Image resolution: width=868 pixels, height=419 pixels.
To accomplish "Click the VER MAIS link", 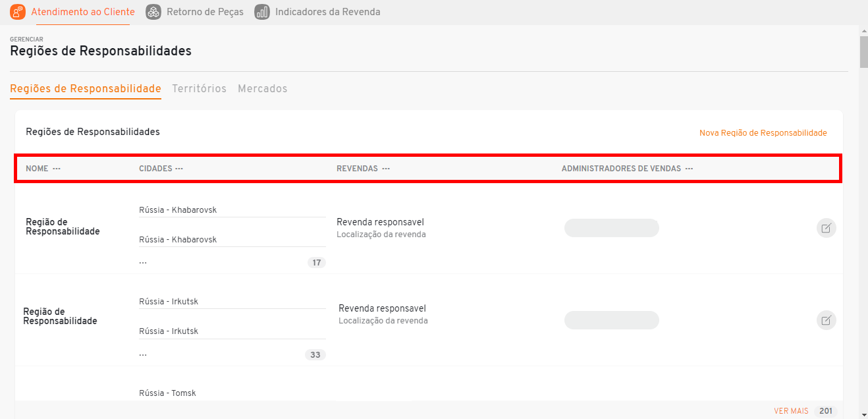I will tap(791, 411).
